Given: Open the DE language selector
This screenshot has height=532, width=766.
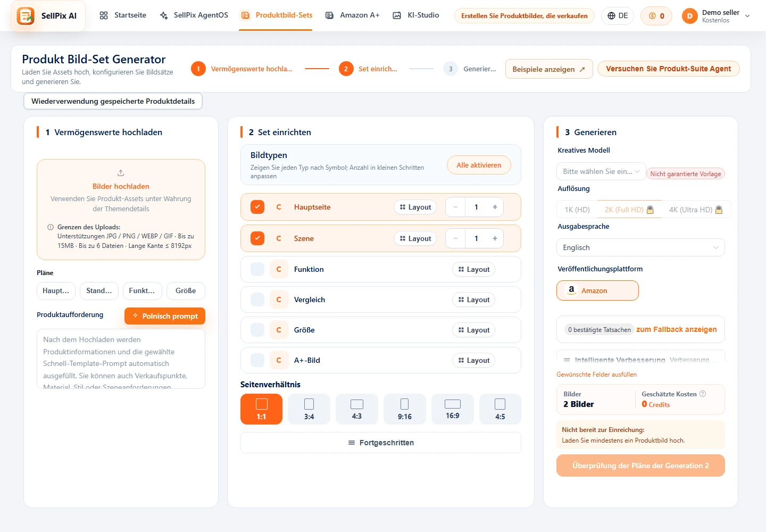Looking at the screenshot, I should tap(618, 16).
